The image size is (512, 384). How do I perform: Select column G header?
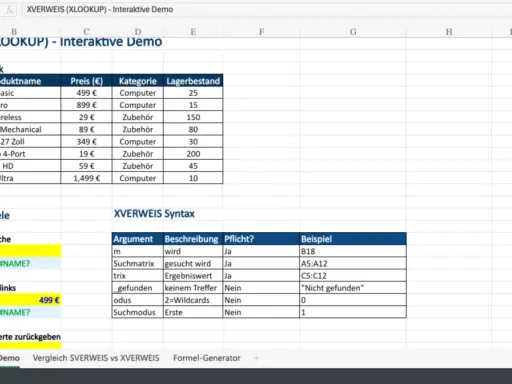click(353, 32)
